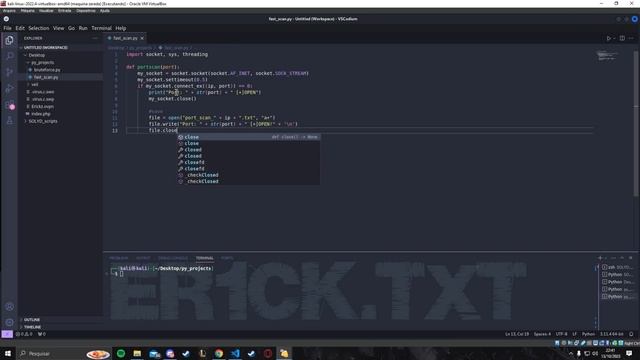Open the Go menu
The width and height of the screenshot is (640, 360).
point(71,28)
